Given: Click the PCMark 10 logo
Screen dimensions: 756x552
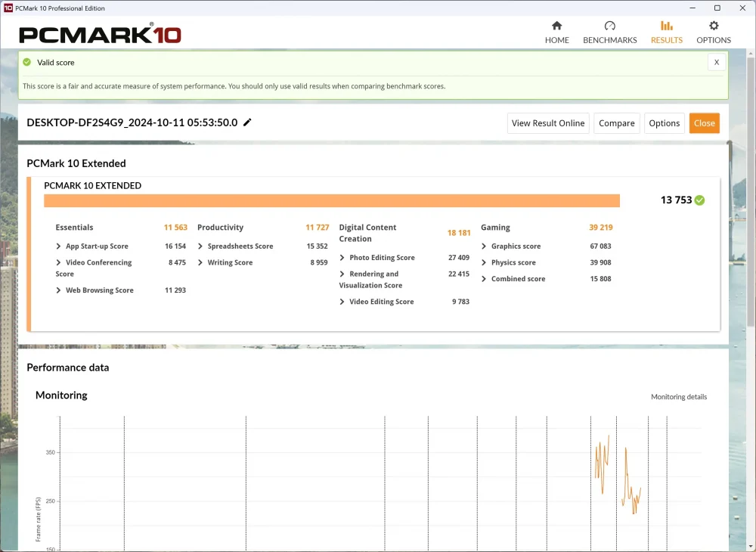Looking at the screenshot, I should pos(100,34).
